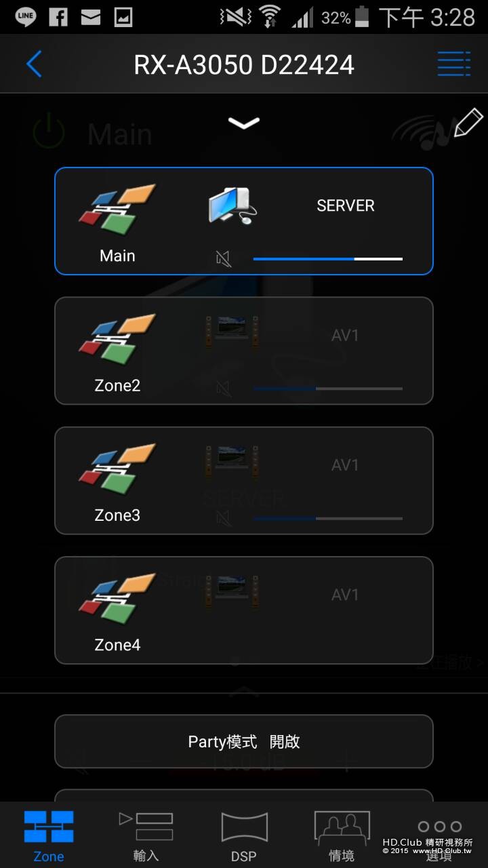Tap the blue back arrow icon
Viewport: 488px width, 868px height.
34,64
